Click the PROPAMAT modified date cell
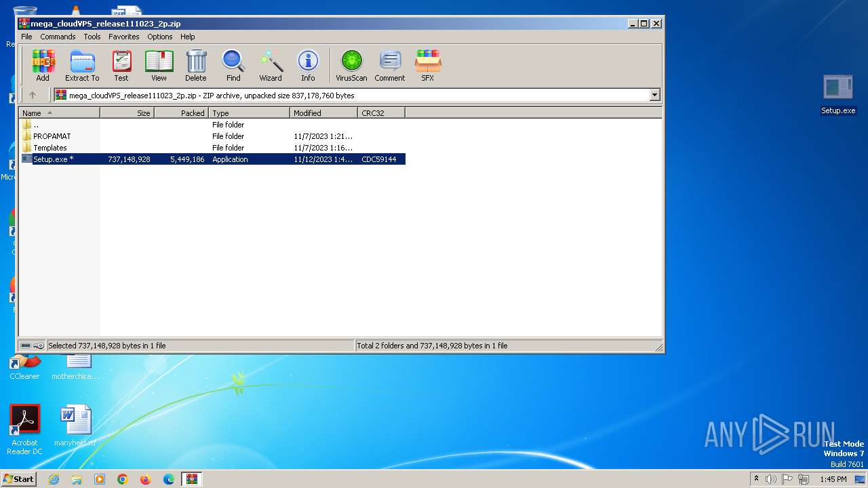 click(323, 136)
